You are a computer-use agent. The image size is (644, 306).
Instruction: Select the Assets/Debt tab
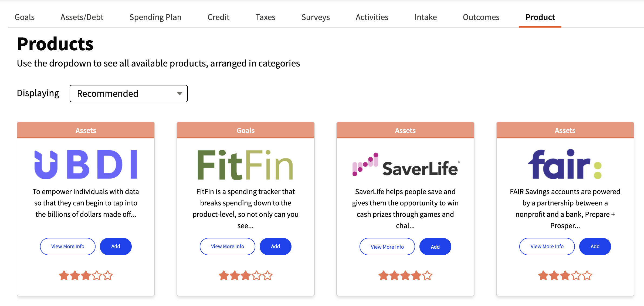[x=82, y=17]
